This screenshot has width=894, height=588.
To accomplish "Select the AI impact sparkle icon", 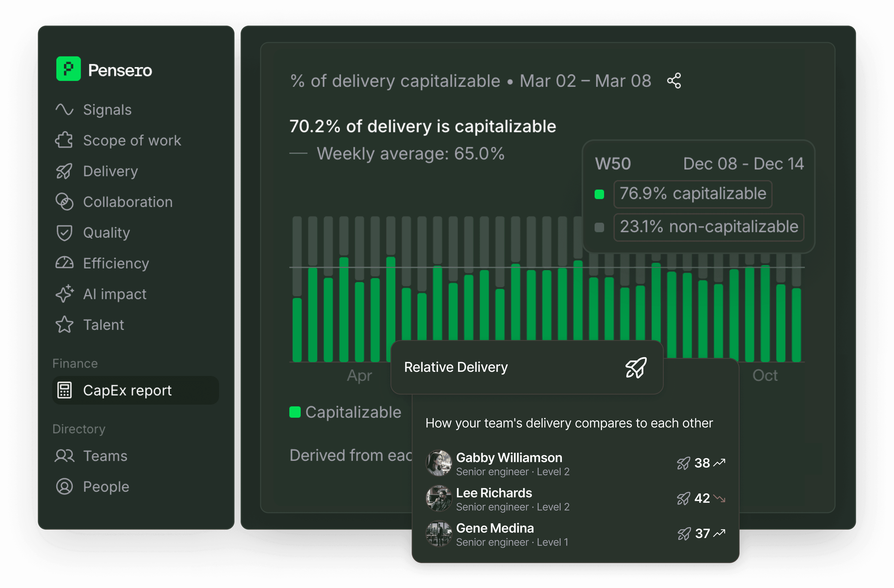I will click(64, 294).
